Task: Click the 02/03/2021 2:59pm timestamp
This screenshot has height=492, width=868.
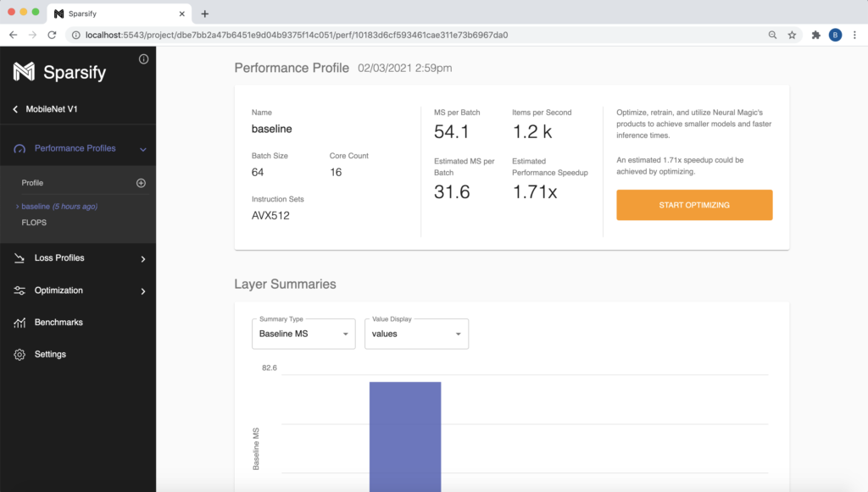Action: coord(404,68)
